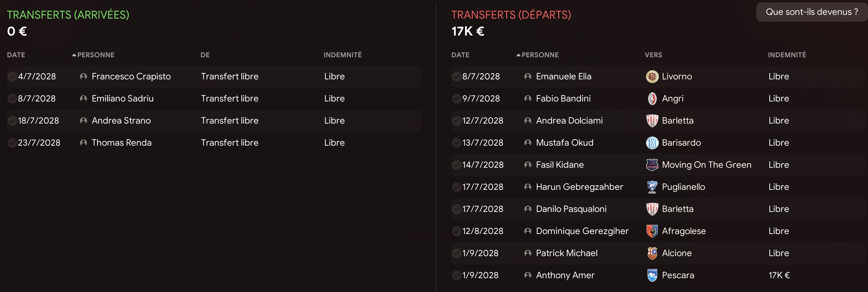Select the Puglianello club crest

click(652, 187)
